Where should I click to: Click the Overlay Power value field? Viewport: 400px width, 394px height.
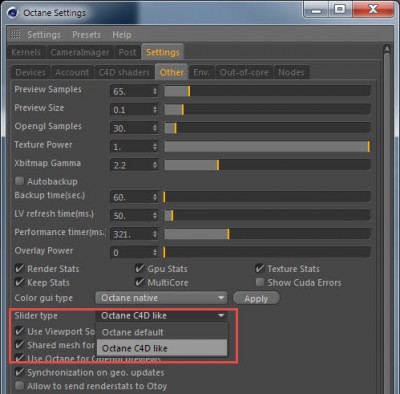click(134, 252)
